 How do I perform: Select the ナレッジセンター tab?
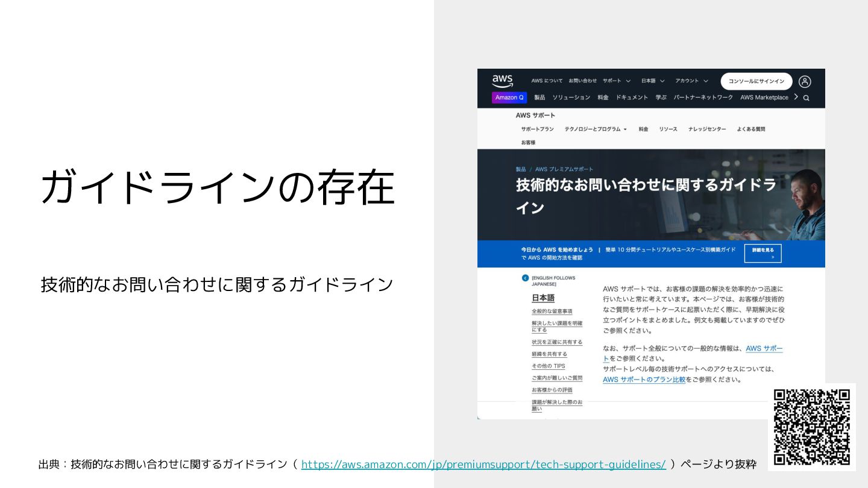(x=707, y=129)
